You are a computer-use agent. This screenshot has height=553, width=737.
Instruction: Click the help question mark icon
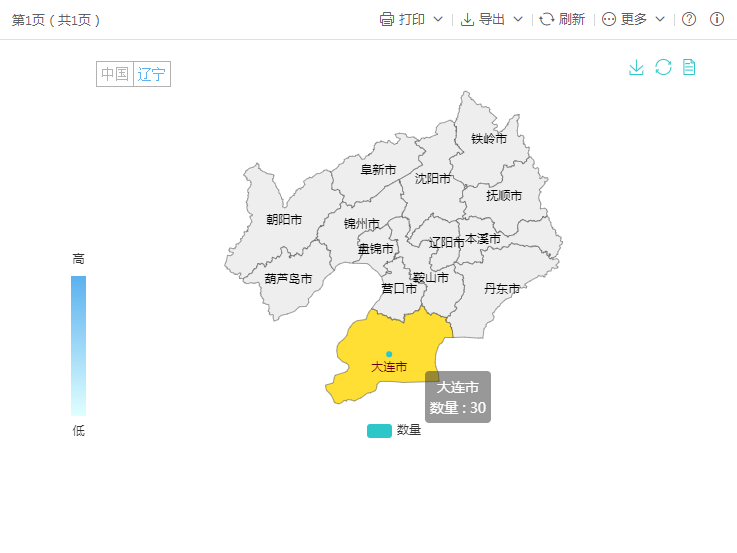pyautogui.click(x=689, y=19)
